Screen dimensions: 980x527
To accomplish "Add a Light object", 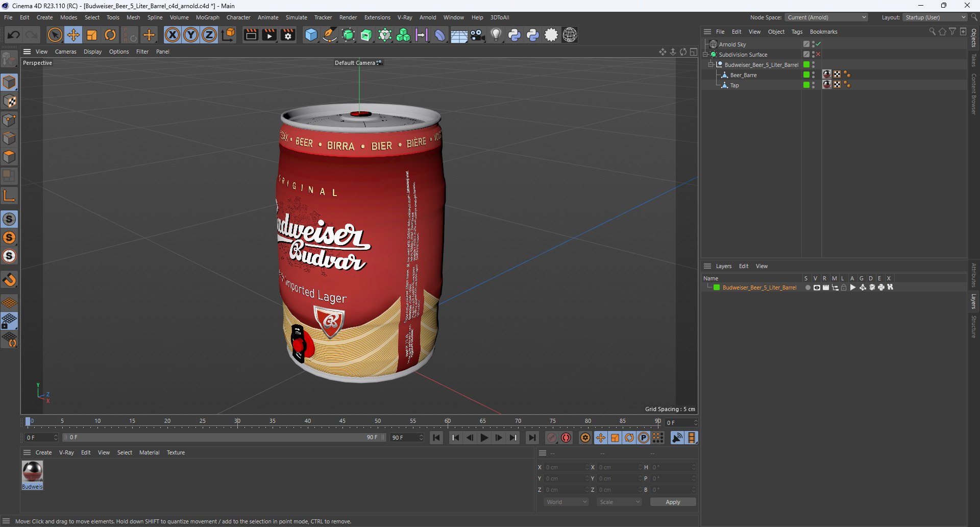I will [x=496, y=35].
